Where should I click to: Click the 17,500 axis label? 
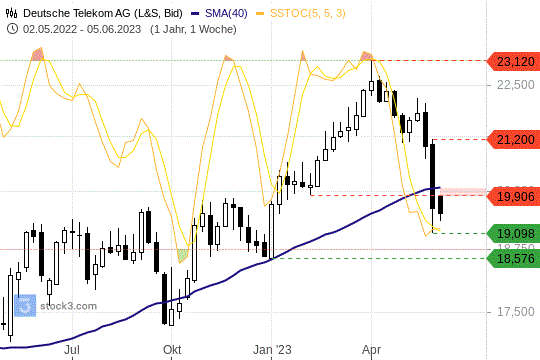point(516,312)
